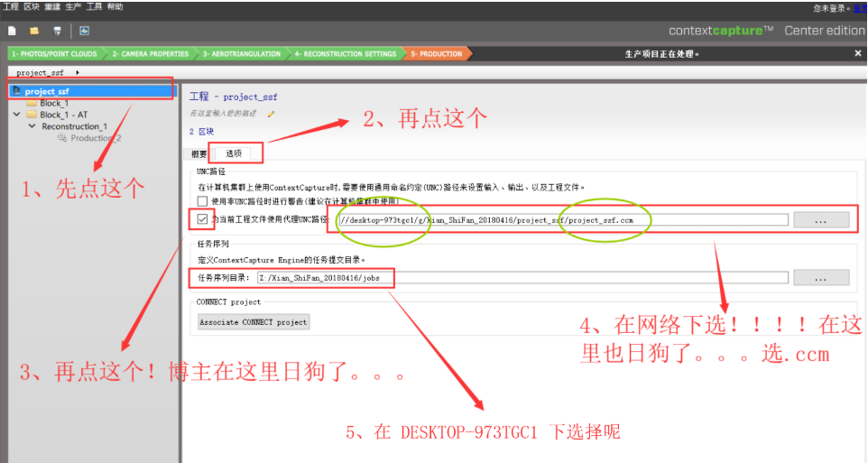Open the 工程 menu

pos(11,6)
